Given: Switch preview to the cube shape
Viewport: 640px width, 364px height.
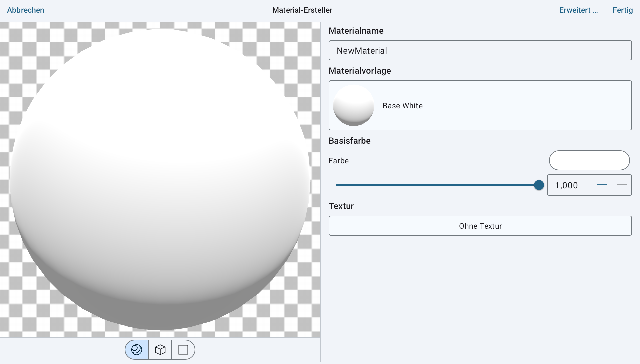Looking at the screenshot, I should [160, 350].
